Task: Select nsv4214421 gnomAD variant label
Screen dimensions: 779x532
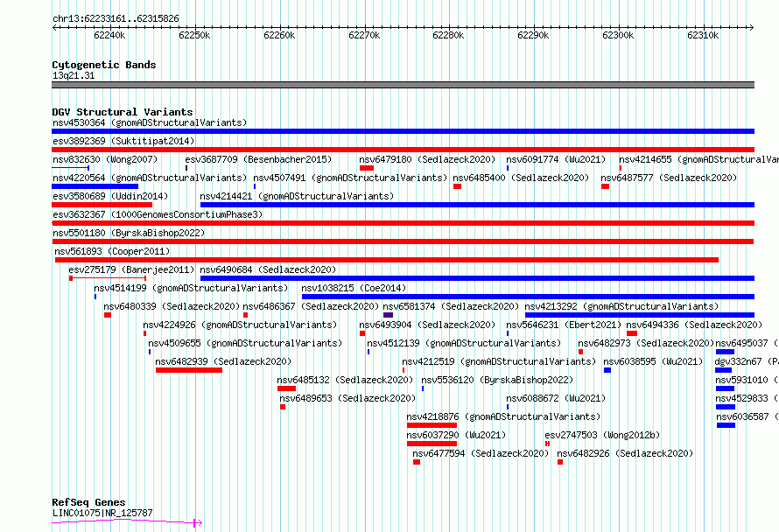Action: pos(297,196)
